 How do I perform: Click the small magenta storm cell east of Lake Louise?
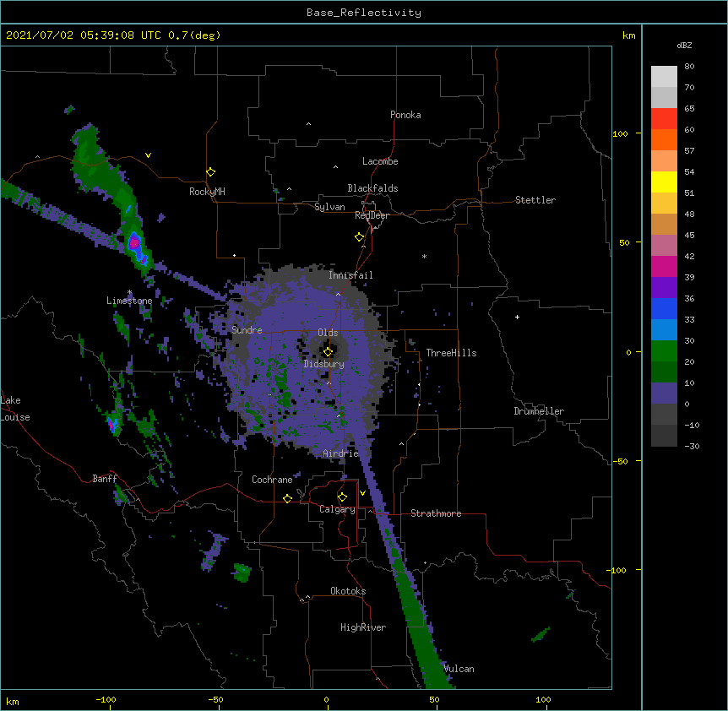pos(111,424)
